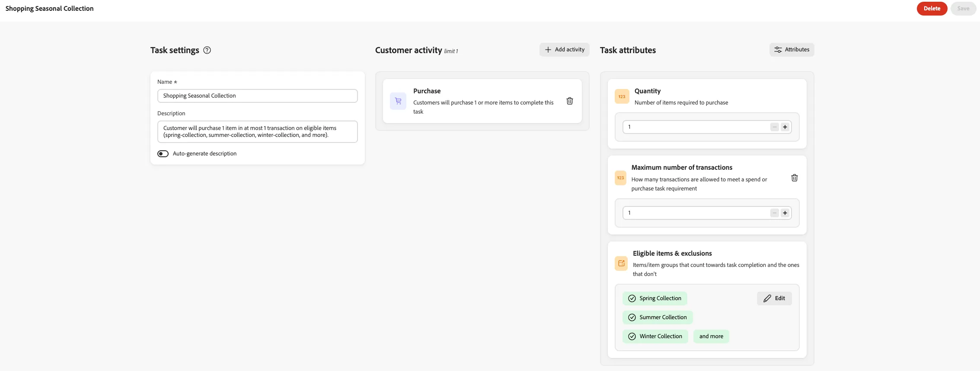The image size is (980, 371).
Task: Click Add activity button
Action: pos(565,50)
